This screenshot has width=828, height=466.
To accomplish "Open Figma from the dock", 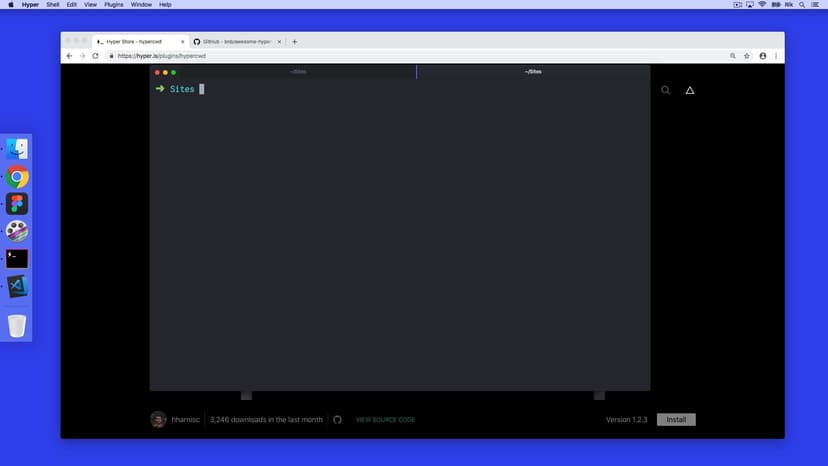I will click(17, 204).
